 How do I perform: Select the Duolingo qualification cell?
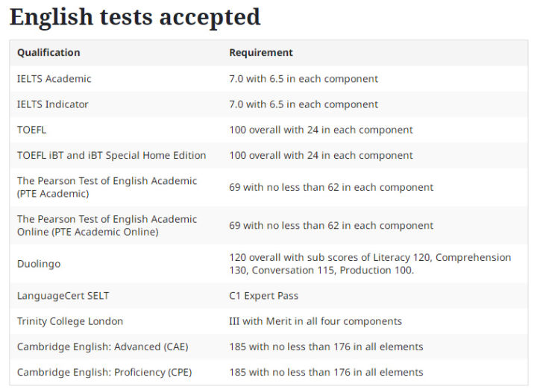[39, 264]
